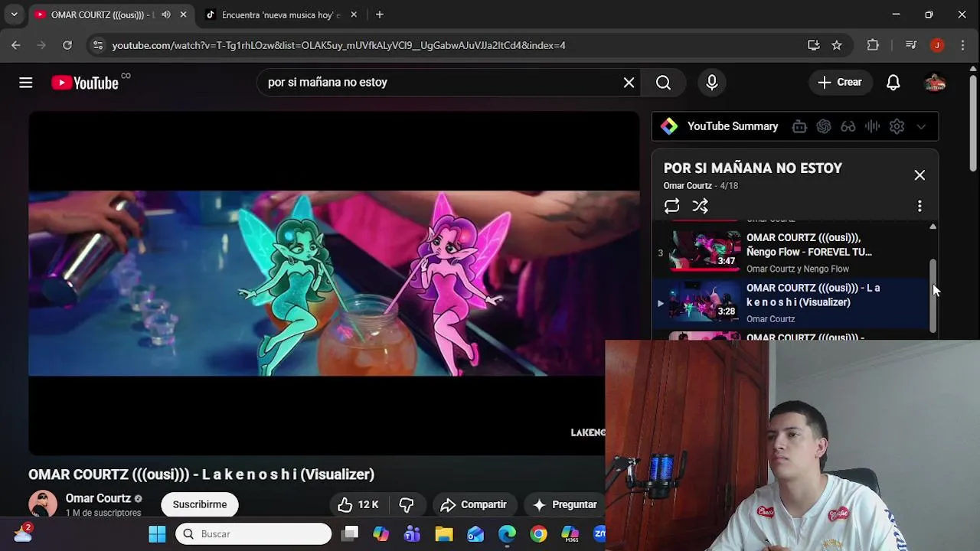The width and height of the screenshot is (980, 551).
Task: Click the page vertical scrollbar
Action: coord(973,122)
